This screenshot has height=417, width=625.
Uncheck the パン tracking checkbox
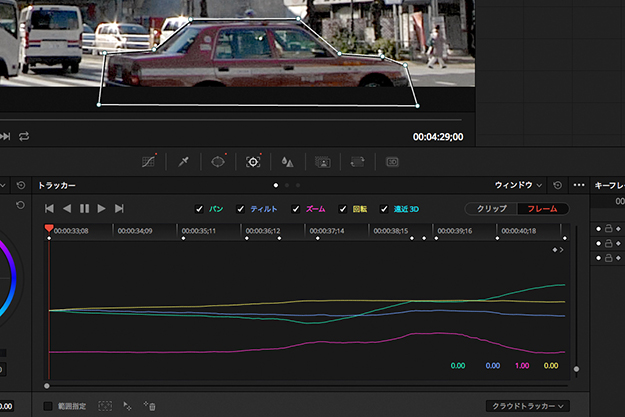click(x=200, y=209)
